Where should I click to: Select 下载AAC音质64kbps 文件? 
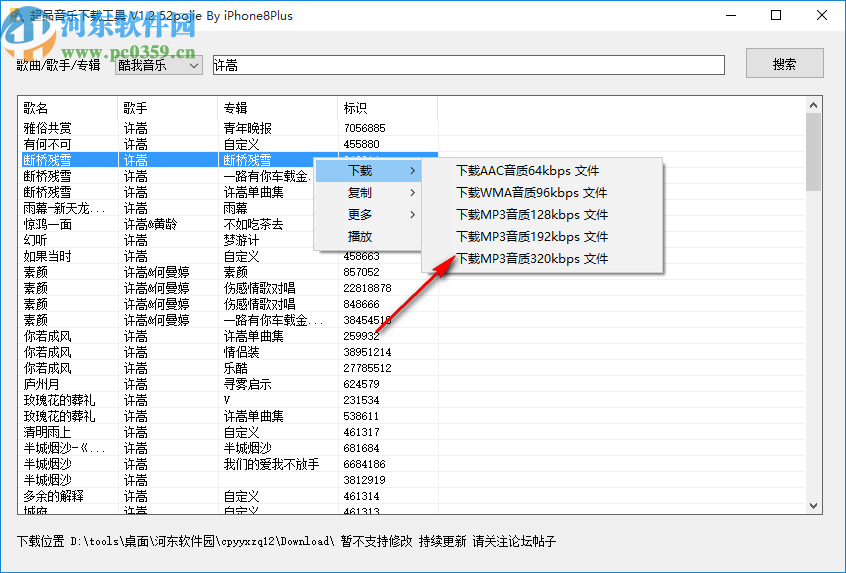tap(542, 171)
